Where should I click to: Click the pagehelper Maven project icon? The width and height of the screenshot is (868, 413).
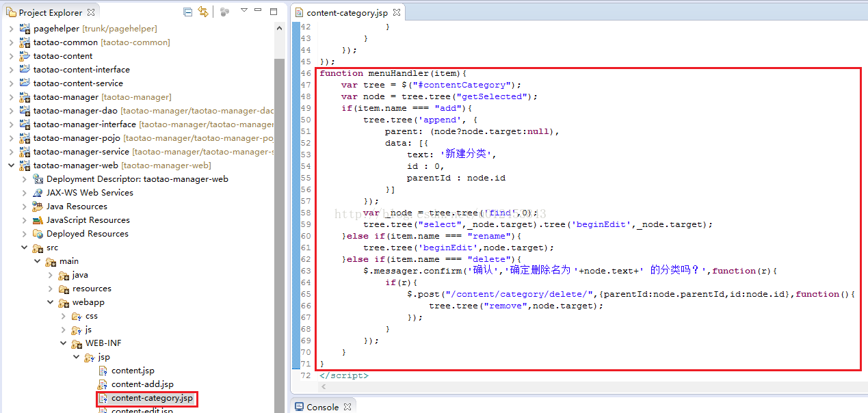pos(25,29)
